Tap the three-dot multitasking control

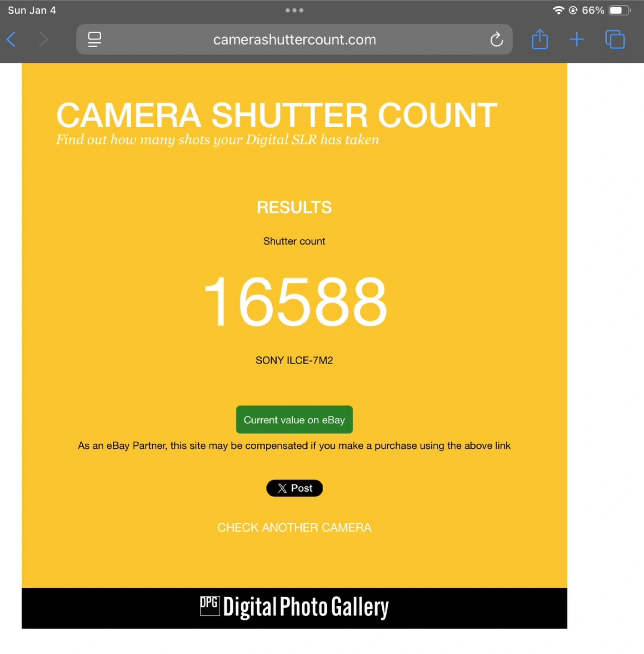[x=295, y=10]
